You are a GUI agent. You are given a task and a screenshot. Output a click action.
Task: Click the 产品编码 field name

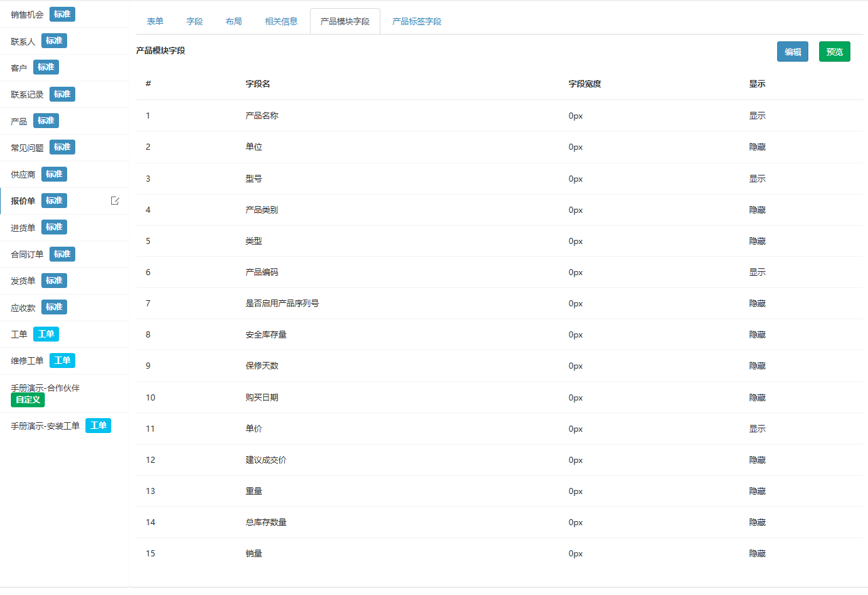[x=262, y=272]
